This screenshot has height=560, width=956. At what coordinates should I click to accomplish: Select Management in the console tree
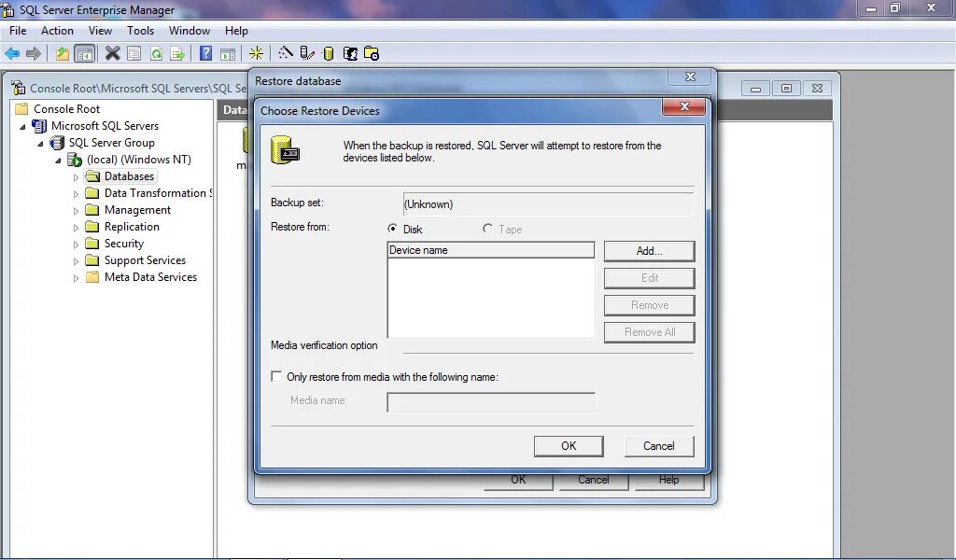tap(137, 210)
